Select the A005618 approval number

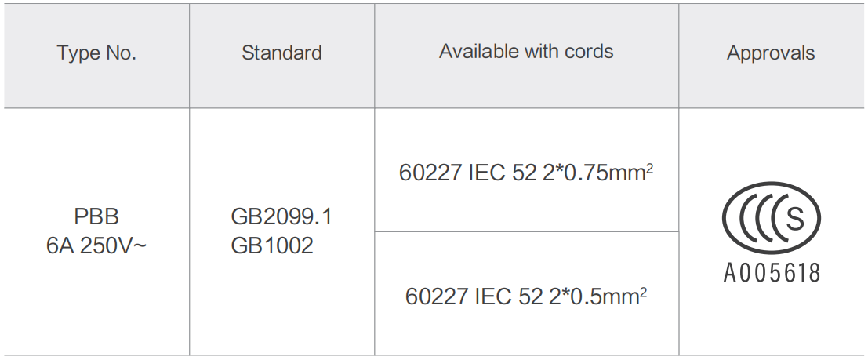771,273
